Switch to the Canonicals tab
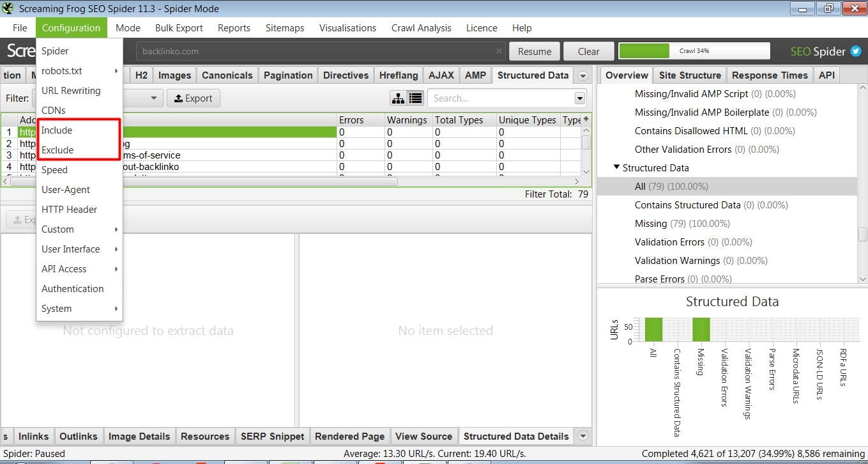Viewport: 868px width, 464px height. coord(227,75)
